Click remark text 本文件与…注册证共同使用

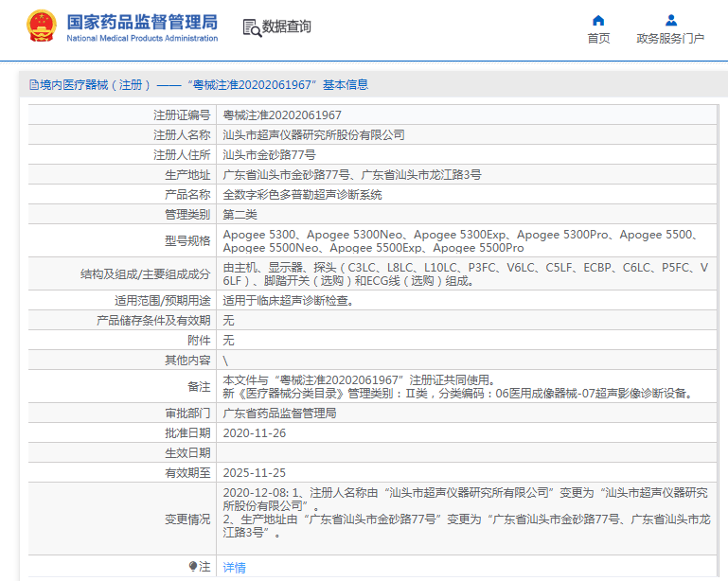[359, 380]
